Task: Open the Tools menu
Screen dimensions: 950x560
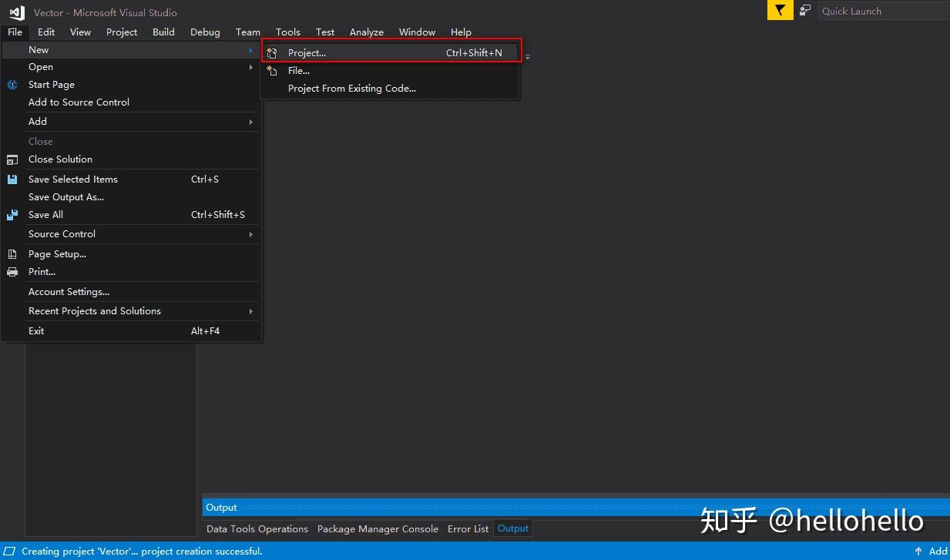Action: (x=288, y=32)
